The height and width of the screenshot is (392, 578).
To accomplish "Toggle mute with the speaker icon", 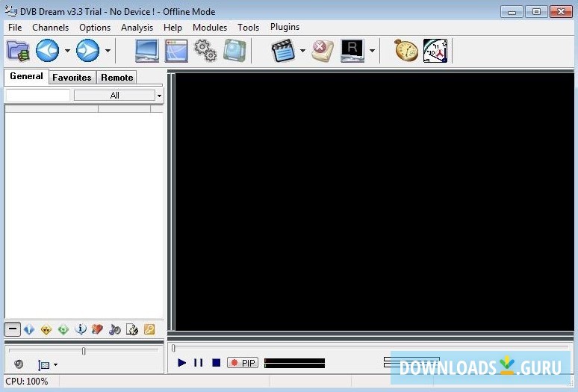I will click(18, 364).
